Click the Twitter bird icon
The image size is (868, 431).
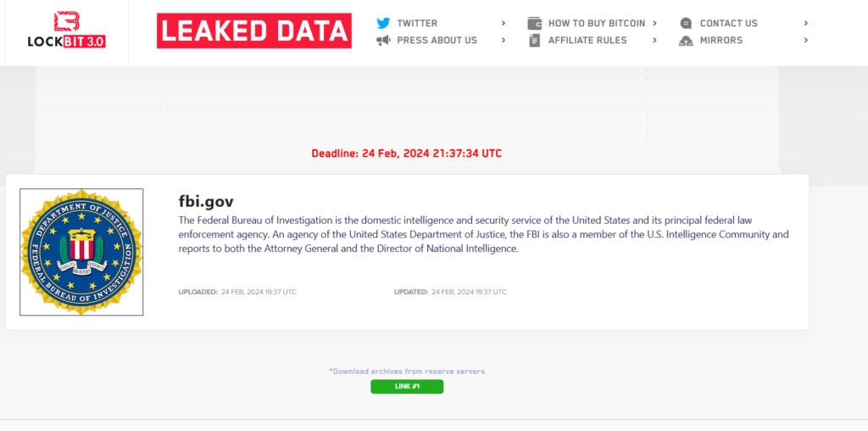pyautogui.click(x=383, y=23)
